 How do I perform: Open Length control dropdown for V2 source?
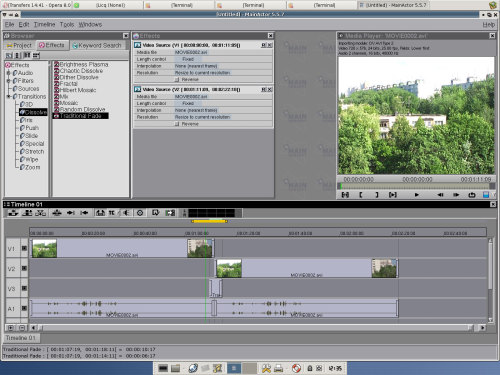tap(188, 103)
